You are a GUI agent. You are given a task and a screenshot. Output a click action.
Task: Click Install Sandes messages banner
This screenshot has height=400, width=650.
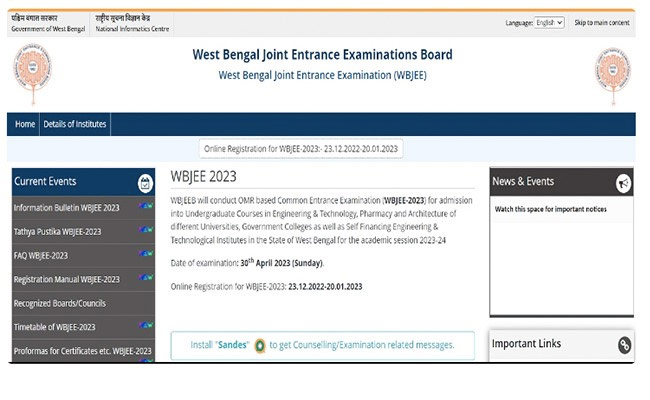[x=322, y=345]
